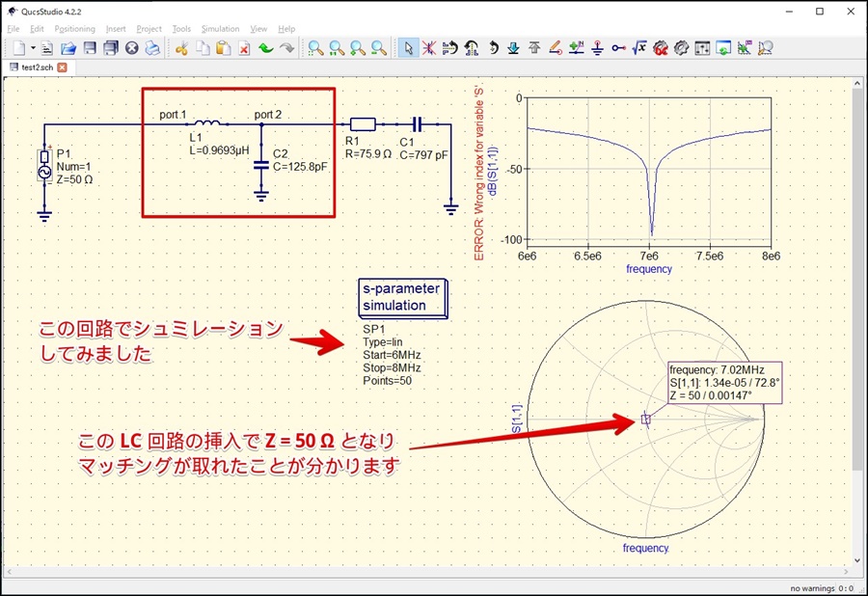
Task: Go into the subcircuit
Action: (x=513, y=48)
